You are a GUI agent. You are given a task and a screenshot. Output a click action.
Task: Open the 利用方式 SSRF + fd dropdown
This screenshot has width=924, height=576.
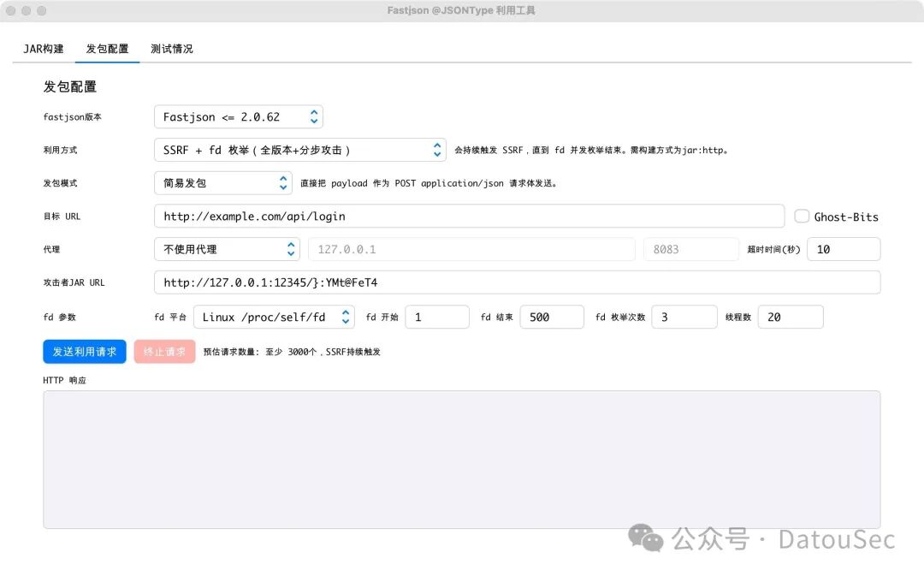point(300,150)
